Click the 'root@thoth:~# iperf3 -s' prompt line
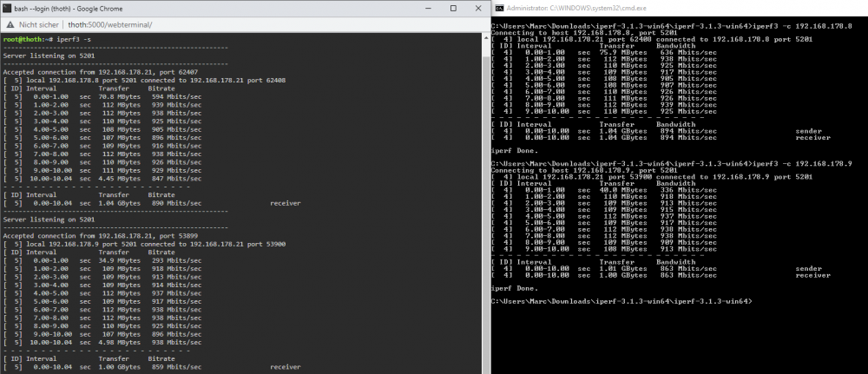This screenshot has width=868, height=374. (x=47, y=39)
